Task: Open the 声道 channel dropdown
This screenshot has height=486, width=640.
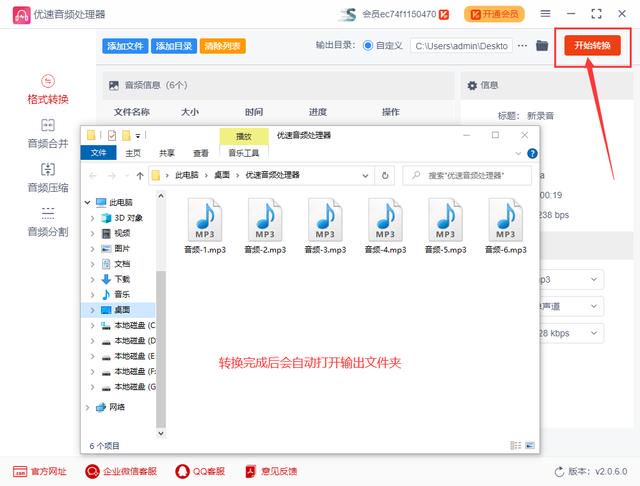Action: click(571, 306)
